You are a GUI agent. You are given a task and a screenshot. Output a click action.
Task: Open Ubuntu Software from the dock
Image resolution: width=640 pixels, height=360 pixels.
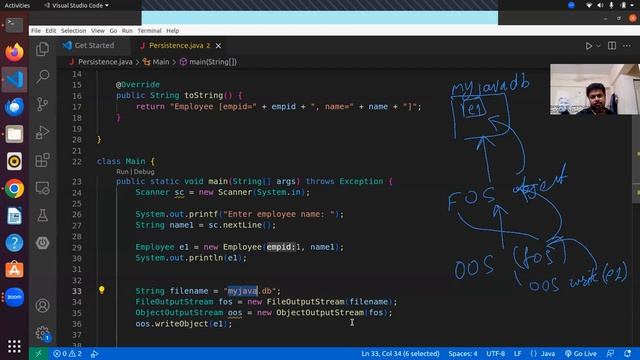tap(14, 270)
